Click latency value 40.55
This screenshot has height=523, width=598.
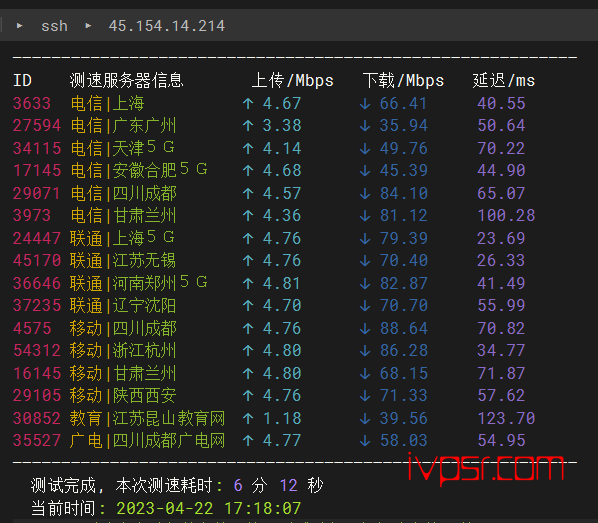coord(501,103)
